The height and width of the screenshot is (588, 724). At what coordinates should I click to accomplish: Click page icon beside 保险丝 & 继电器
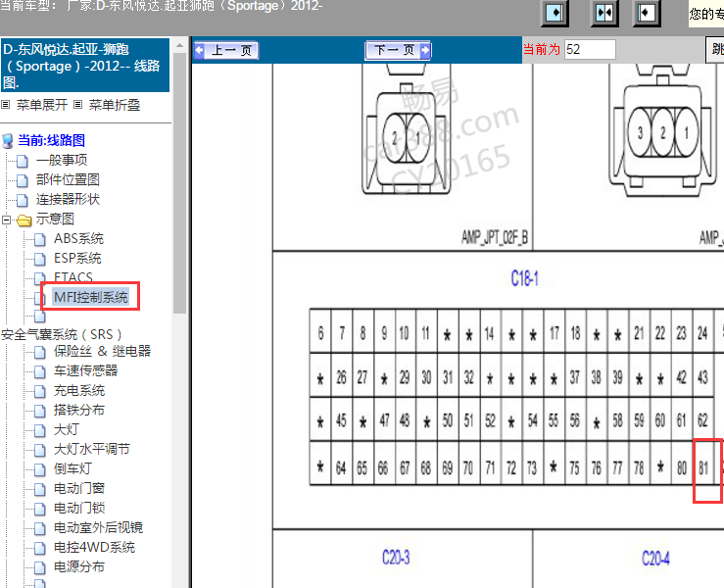(x=40, y=353)
